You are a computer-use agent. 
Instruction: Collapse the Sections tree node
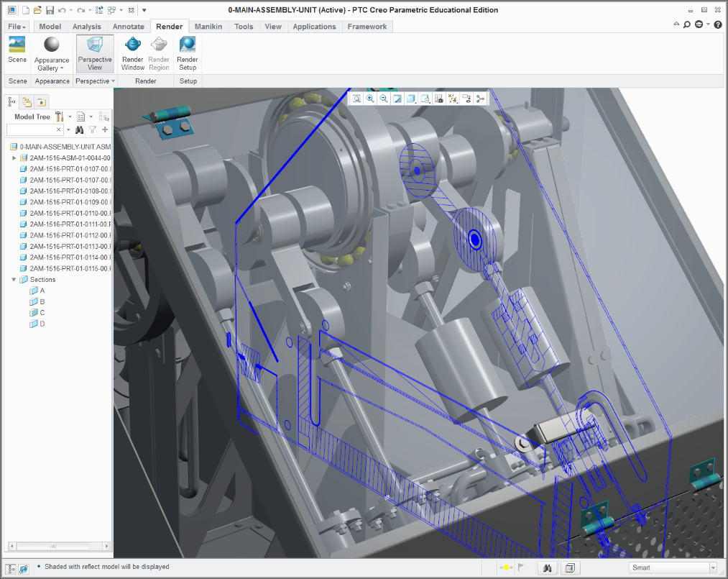pos(14,280)
